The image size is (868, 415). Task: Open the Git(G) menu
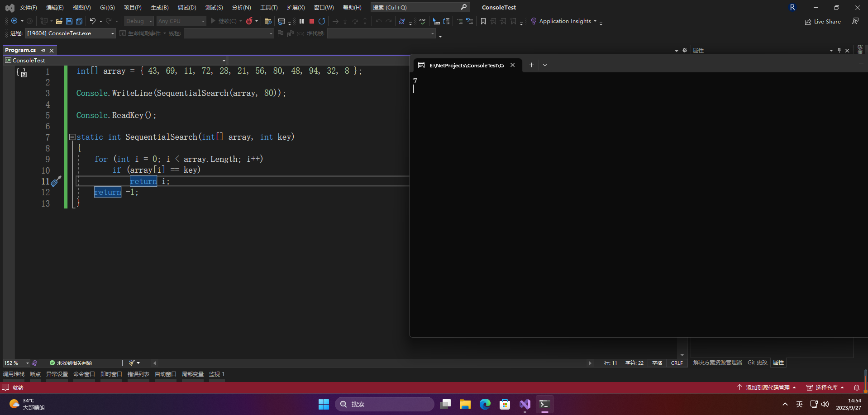click(x=107, y=7)
